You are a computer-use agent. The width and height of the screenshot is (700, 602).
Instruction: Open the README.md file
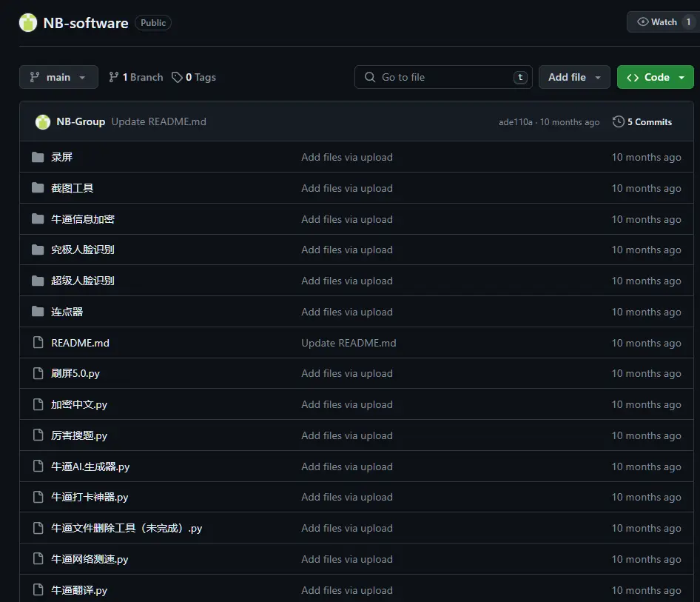point(81,343)
